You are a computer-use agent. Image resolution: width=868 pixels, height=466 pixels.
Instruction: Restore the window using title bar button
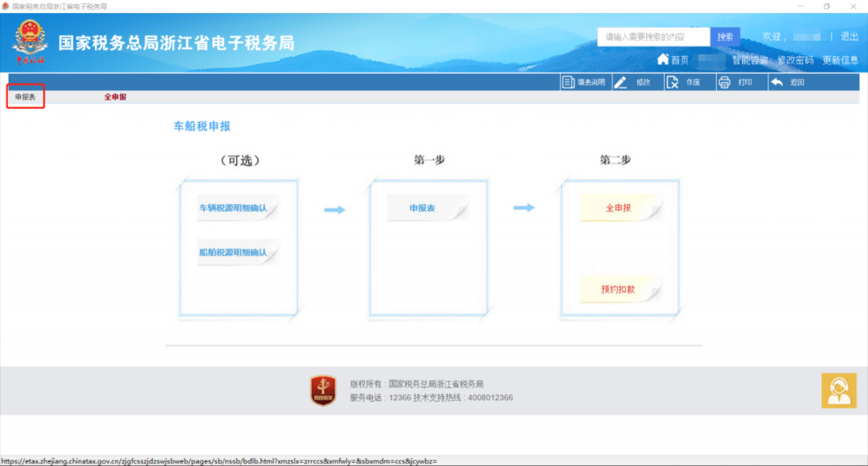click(826, 6)
